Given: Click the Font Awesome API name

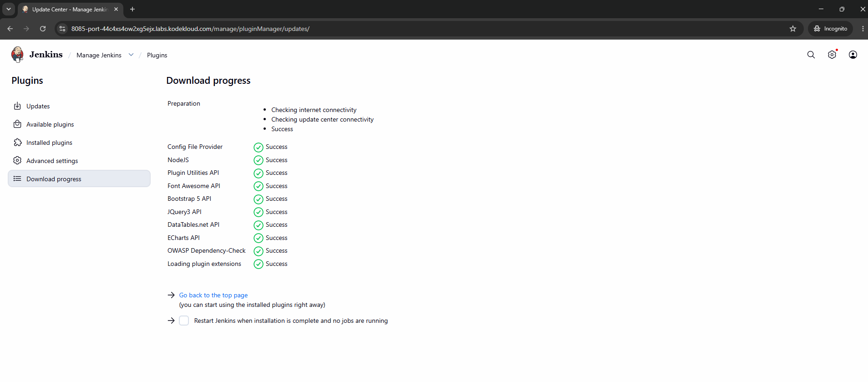Looking at the screenshot, I should pos(194,186).
